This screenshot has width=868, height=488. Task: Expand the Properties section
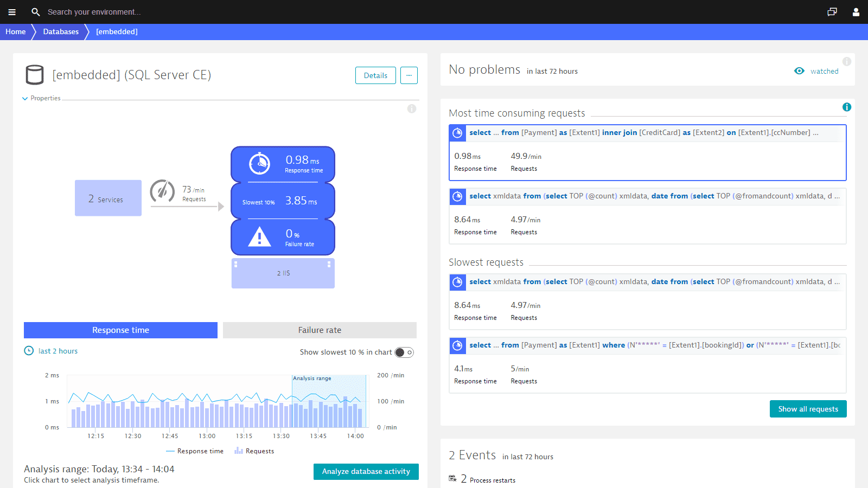(41, 99)
